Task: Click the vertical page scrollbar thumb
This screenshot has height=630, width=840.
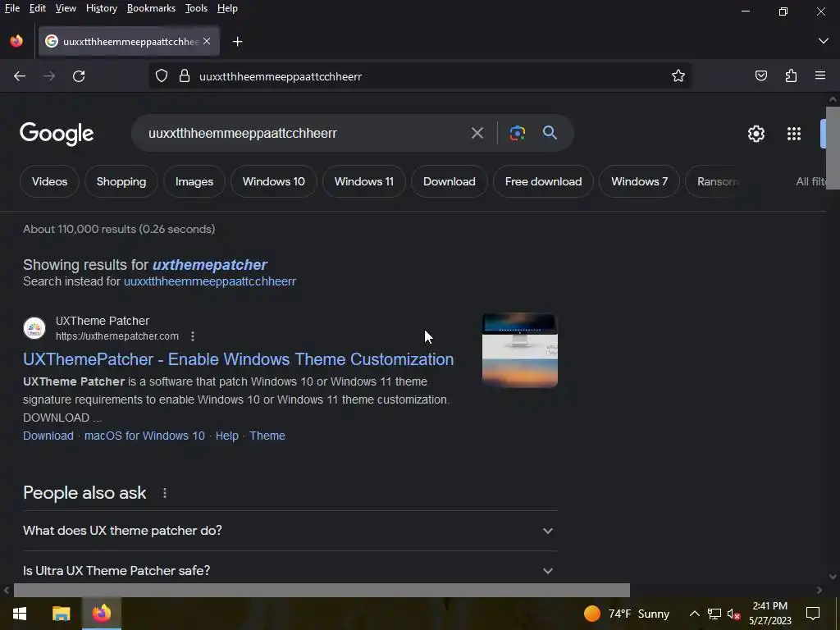Action: [833, 148]
